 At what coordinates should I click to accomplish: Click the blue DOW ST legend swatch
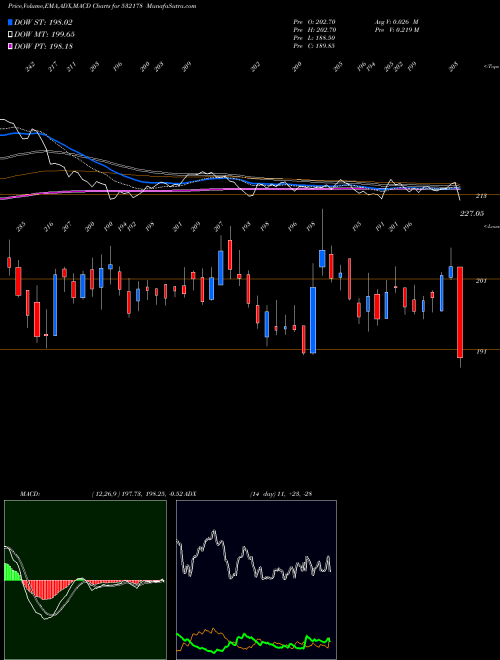[11, 23]
